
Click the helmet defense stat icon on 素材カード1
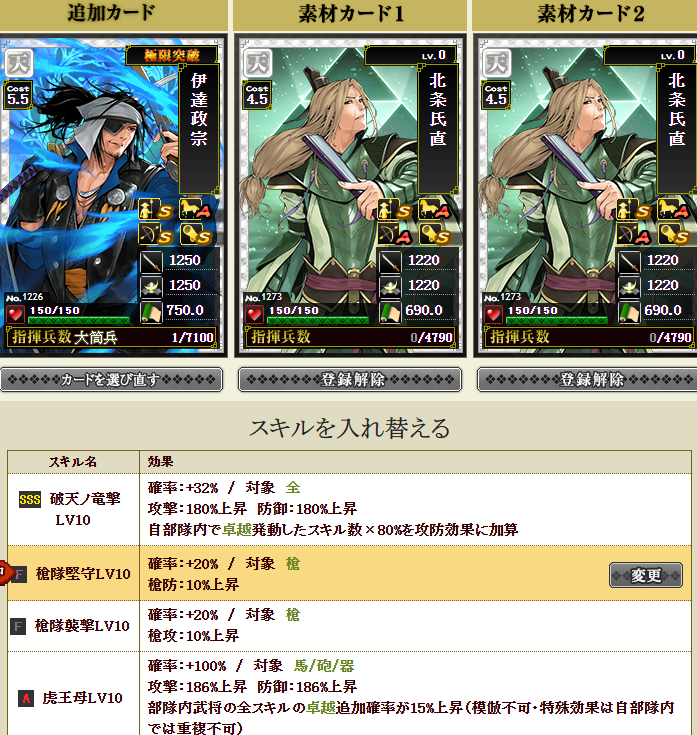click(390, 286)
